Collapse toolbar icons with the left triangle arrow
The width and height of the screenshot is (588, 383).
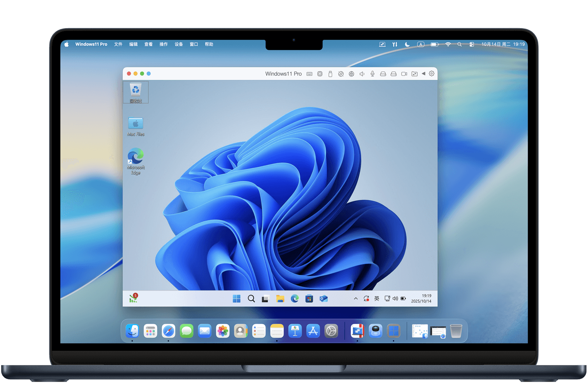(x=423, y=74)
